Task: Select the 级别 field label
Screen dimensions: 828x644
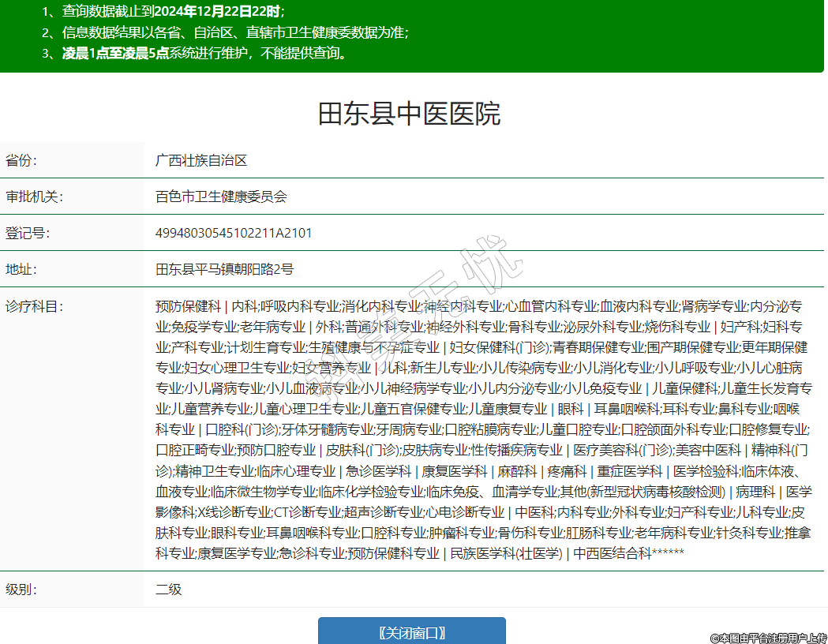Action: point(21,589)
